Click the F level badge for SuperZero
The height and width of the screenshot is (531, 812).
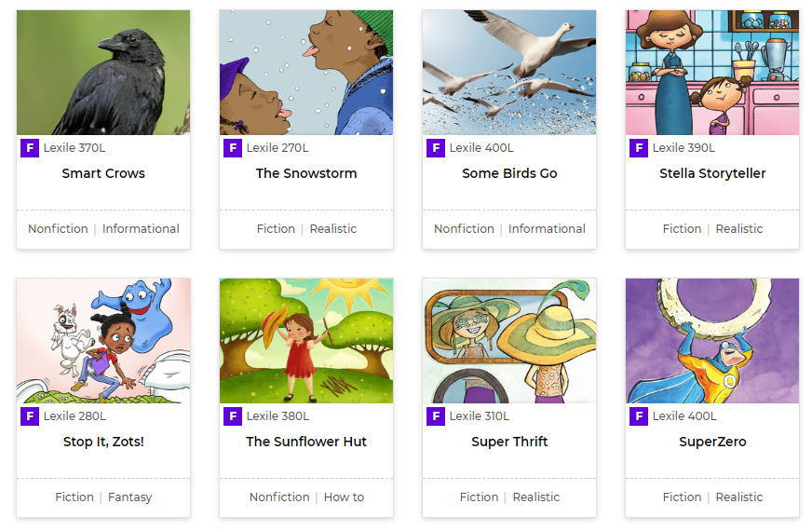639,416
